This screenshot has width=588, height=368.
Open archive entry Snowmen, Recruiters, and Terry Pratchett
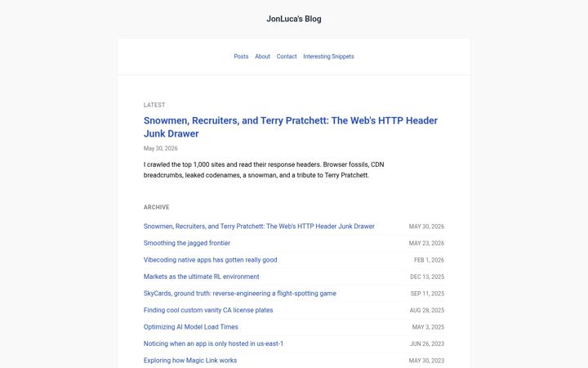pyautogui.click(x=259, y=227)
